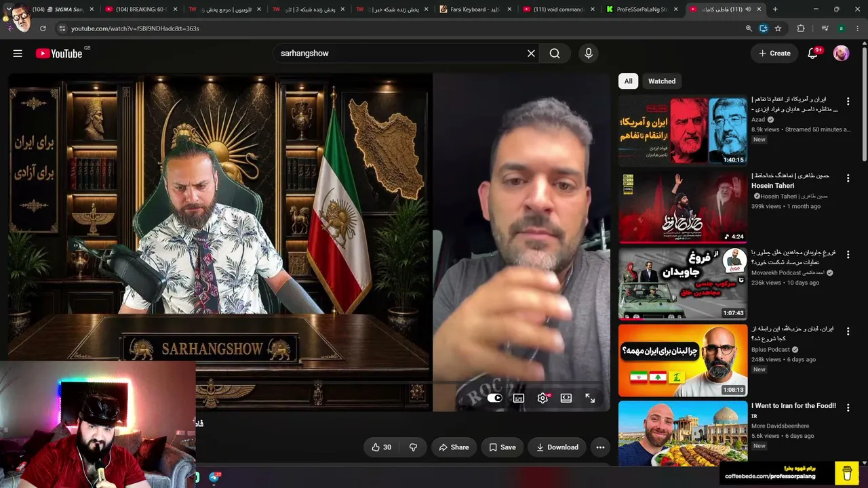Open the site information icon in address bar

[x=62, y=28]
